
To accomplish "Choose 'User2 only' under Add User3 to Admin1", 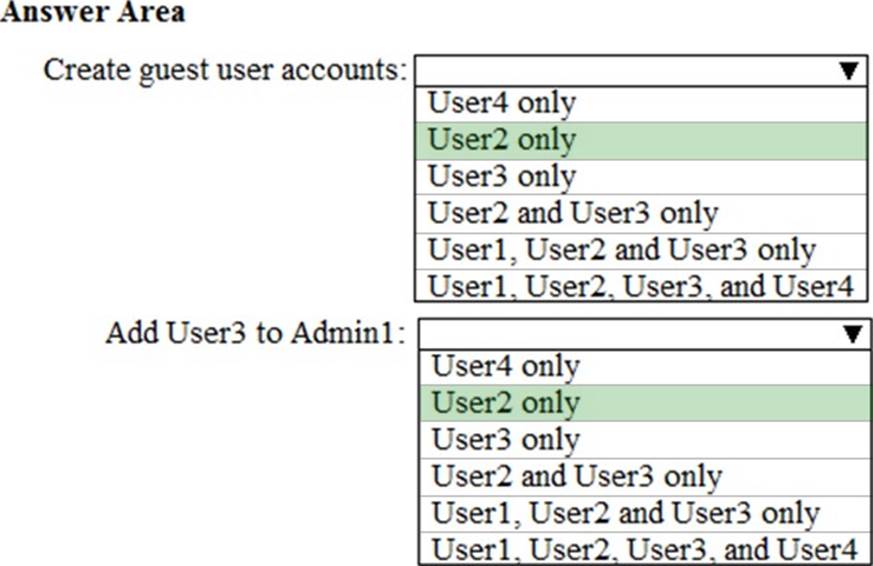I will tap(506, 403).
